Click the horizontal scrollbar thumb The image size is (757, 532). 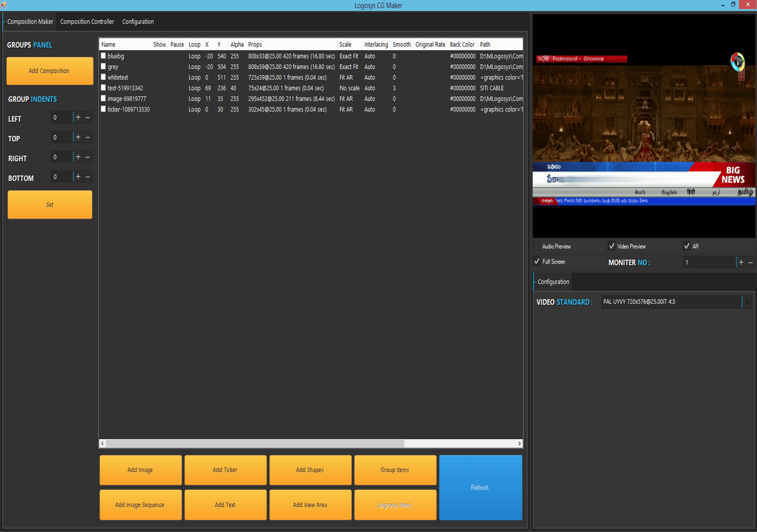(x=254, y=443)
